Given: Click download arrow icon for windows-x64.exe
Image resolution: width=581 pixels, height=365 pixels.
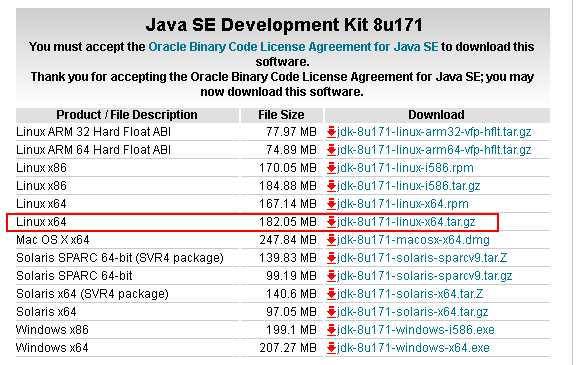Looking at the screenshot, I should tap(331, 348).
